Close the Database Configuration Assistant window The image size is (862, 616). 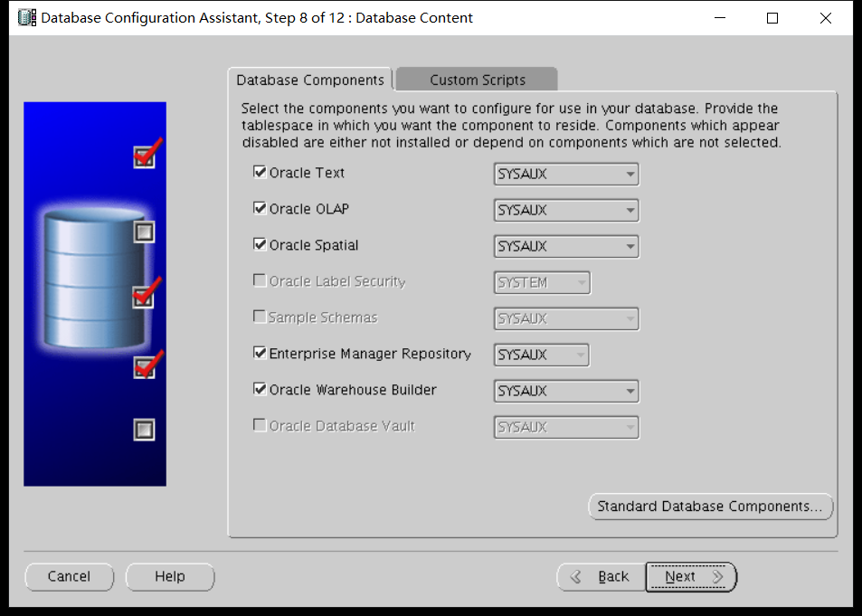826,17
